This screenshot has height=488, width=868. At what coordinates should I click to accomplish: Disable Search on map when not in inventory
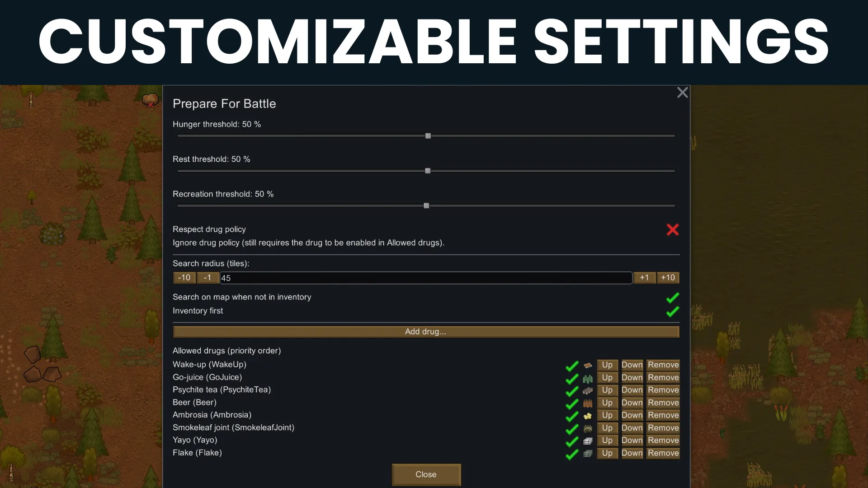(672, 298)
